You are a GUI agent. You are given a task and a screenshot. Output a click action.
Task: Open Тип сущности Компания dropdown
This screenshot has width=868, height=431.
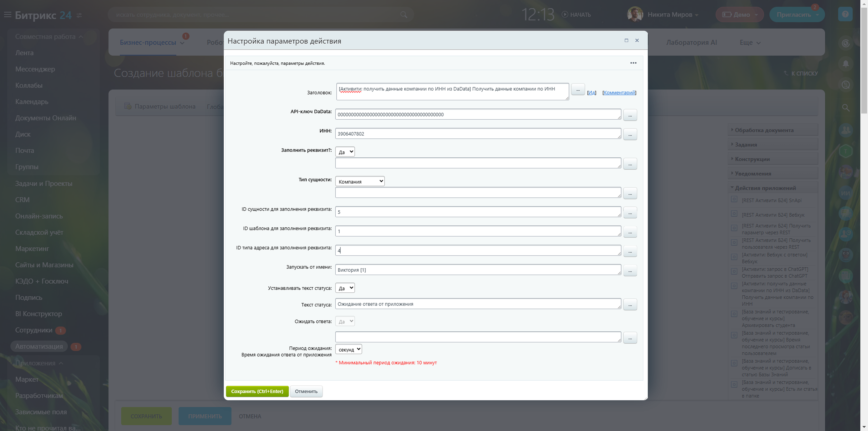coord(360,181)
